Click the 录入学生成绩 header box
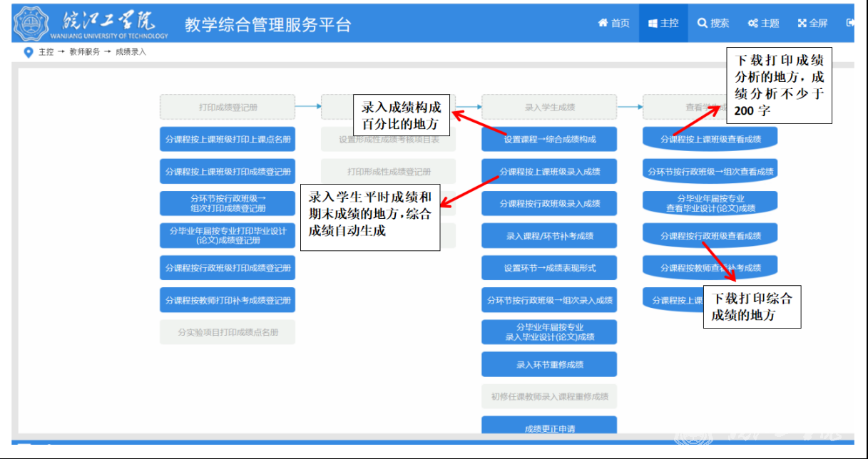 click(x=549, y=108)
